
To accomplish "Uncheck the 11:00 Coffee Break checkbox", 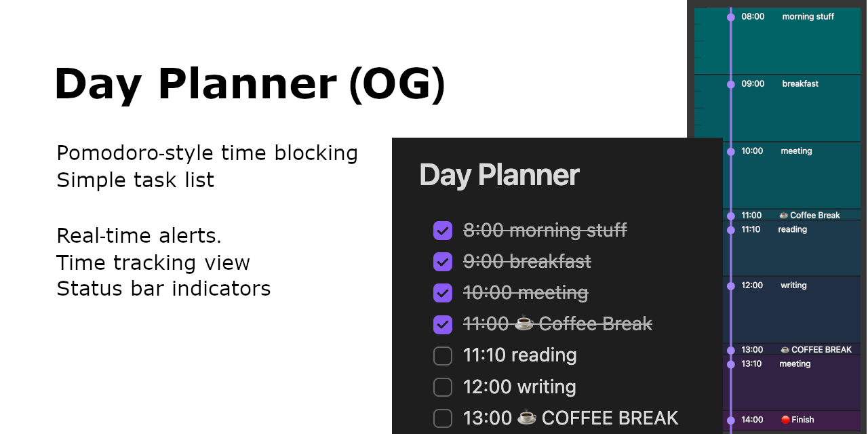I will [x=443, y=324].
